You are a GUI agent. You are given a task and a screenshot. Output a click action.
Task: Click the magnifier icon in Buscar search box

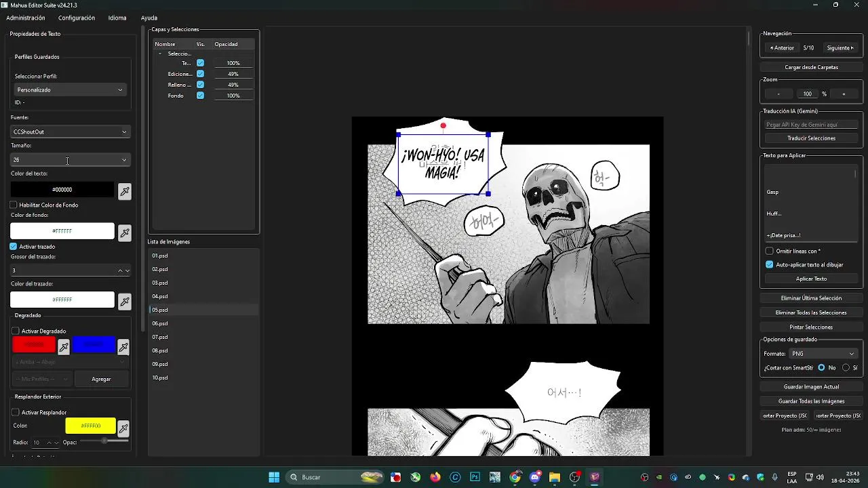(294, 477)
